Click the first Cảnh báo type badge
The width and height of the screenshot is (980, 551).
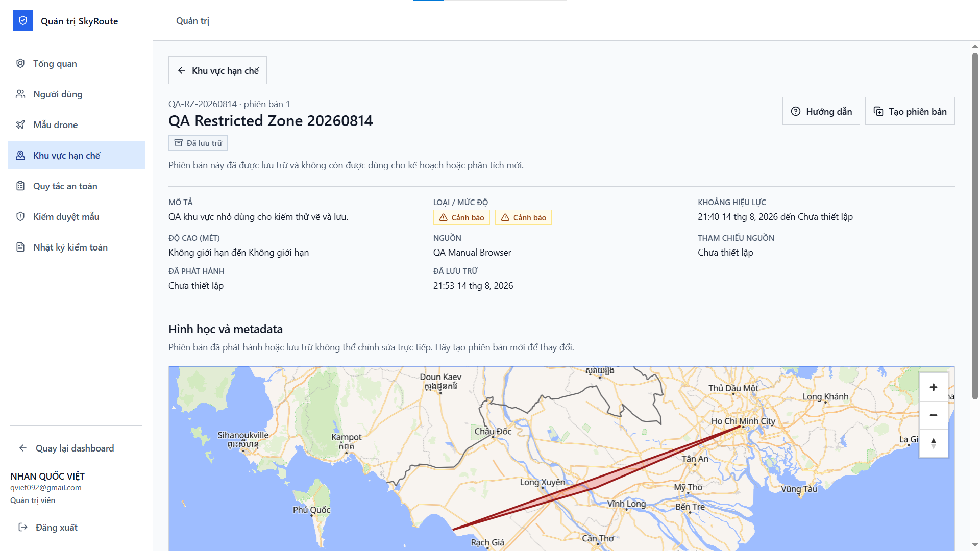click(x=461, y=217)
